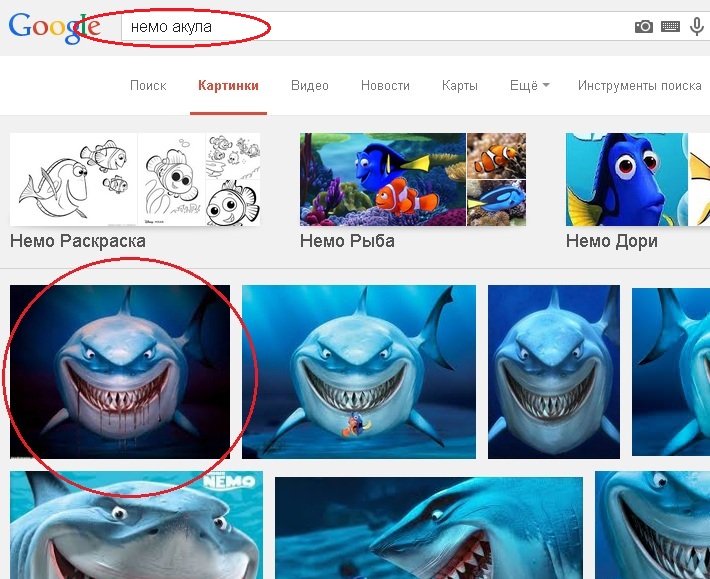Open the Dory with Marlin reef thumbnail
The height and width of the screenshot is (579, 710).
tap(383, 179)
